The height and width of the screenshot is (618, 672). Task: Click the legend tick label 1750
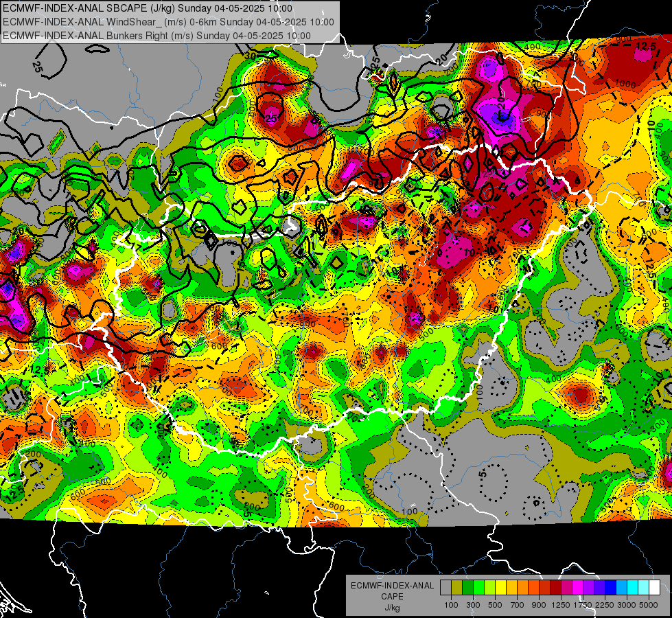click(x=583, y=605)
